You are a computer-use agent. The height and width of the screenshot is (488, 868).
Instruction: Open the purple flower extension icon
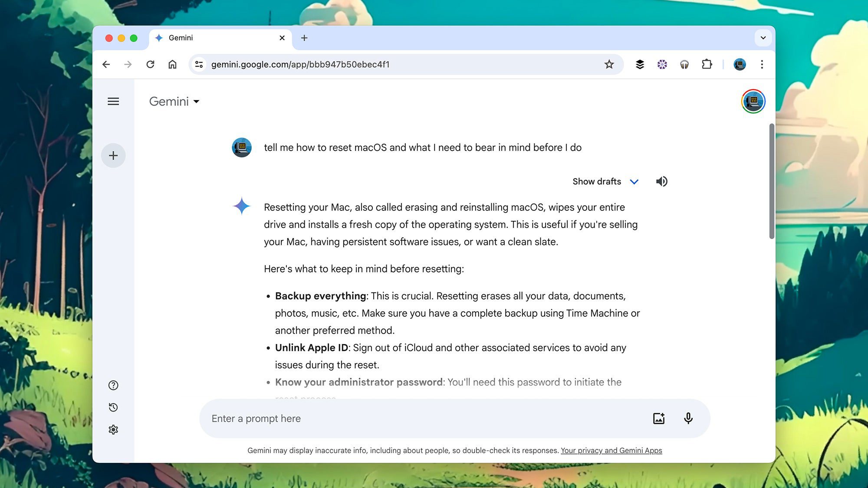(x=662, y=64)
